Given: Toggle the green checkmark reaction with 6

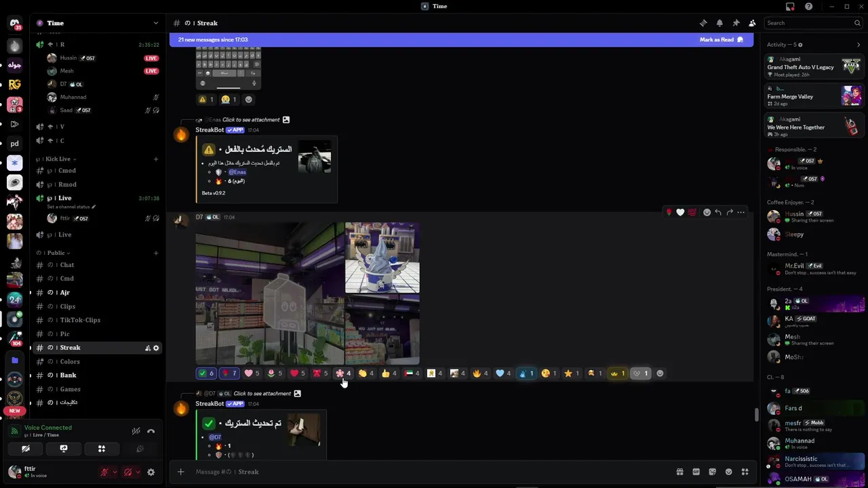Looking at the screenshot, I should click(x=206, y=373).
